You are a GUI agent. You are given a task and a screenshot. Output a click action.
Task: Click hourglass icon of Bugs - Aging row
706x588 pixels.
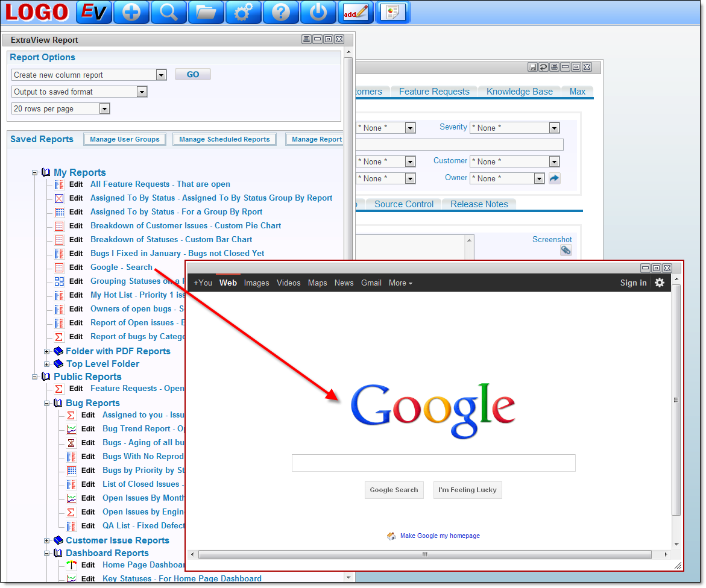click(x=71, y=443)
